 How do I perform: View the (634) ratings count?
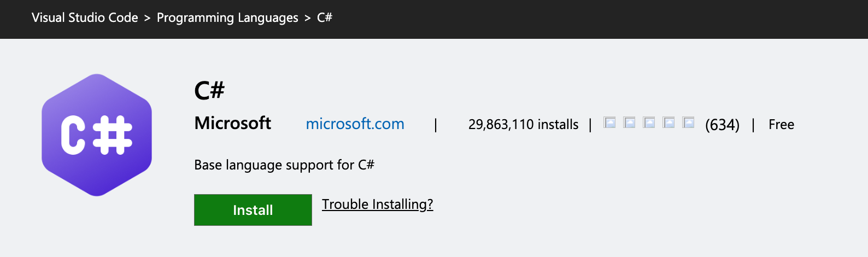point(722,125)
